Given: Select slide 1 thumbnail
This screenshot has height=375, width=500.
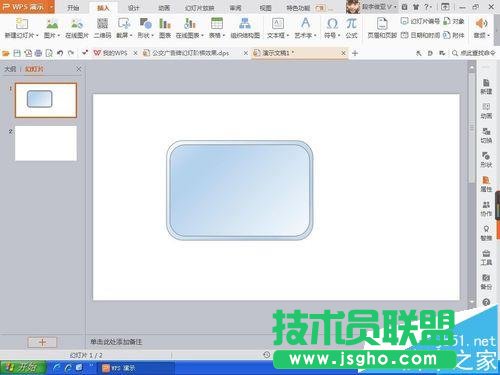Looking at the screenshot, I should point(46,100).
